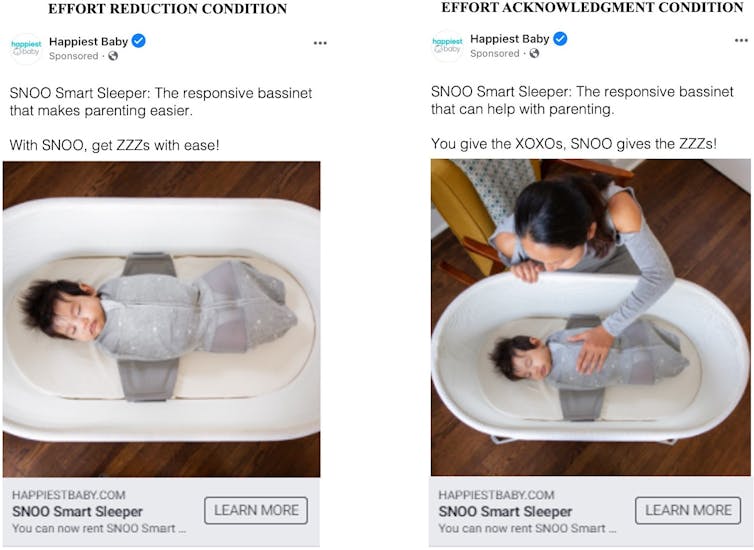The image size is (754, 550).
Task: Click SNOO Smart Sleeper headline, left ad
Action: pyautogui.click(x=77, y=512)
